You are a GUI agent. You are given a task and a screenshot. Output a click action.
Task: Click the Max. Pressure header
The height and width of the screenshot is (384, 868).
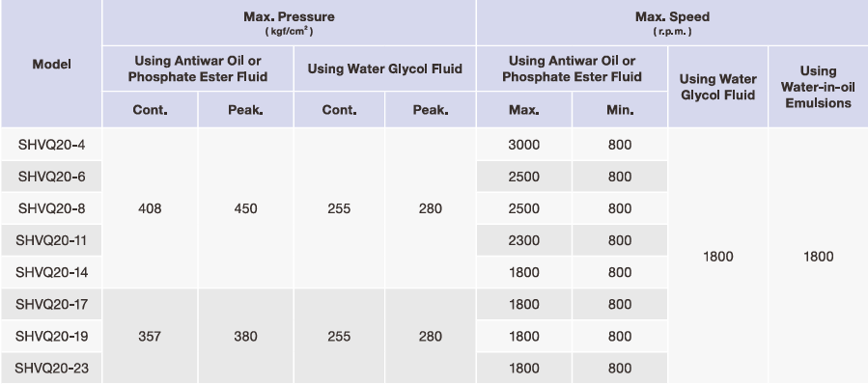pos(289,16)
